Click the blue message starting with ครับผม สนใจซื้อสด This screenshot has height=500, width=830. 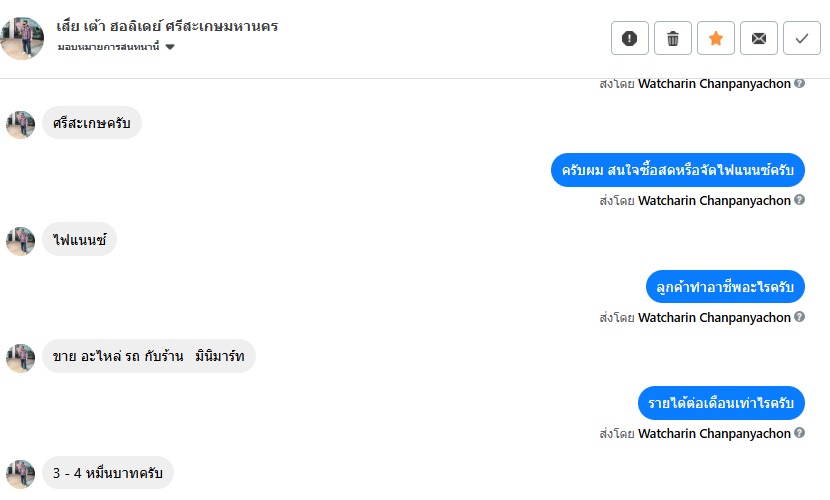click(x=677, y=170)
